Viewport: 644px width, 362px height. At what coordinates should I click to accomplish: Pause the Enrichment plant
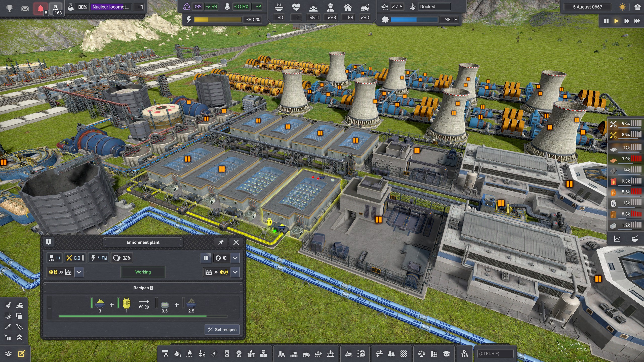(x=206, y=258)
